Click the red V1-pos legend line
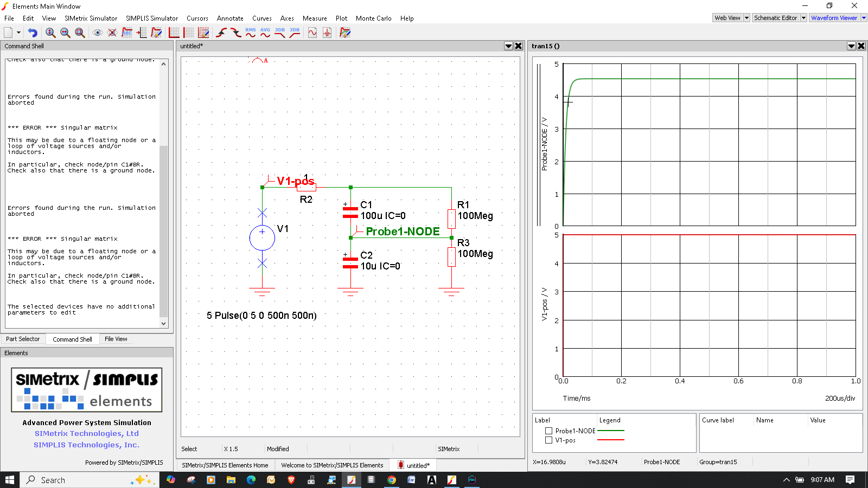868x488 pixels. pos(611,440)
